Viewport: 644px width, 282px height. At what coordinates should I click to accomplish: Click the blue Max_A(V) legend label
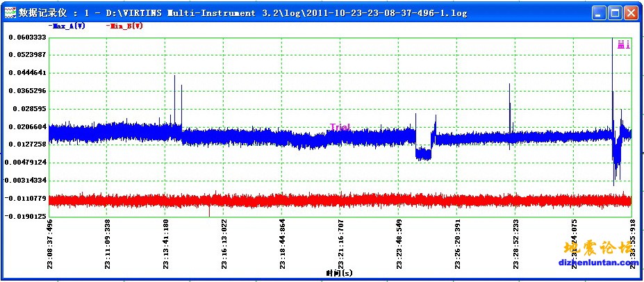67,26
